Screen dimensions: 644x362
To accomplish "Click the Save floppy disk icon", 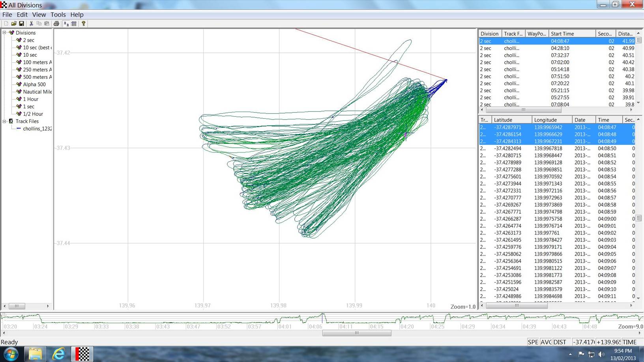I will pyautogui.click(x=22, y=24).
